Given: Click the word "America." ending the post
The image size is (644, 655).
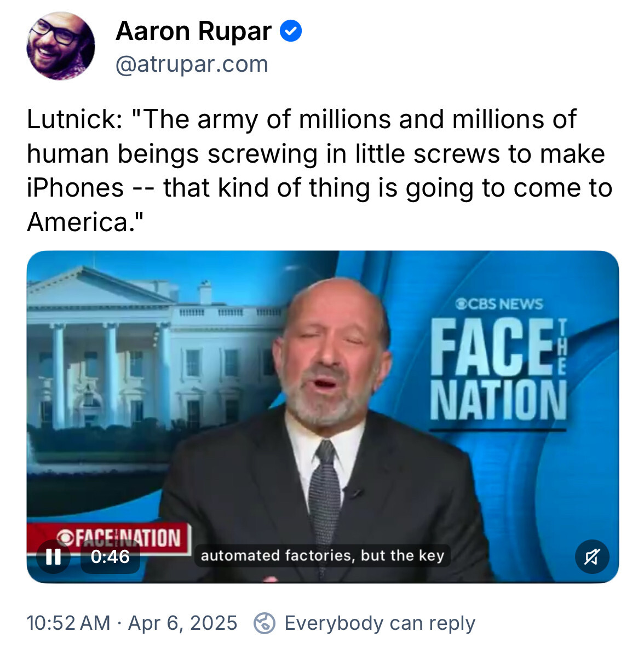Looking at the screenshot, I should point(85,222).
